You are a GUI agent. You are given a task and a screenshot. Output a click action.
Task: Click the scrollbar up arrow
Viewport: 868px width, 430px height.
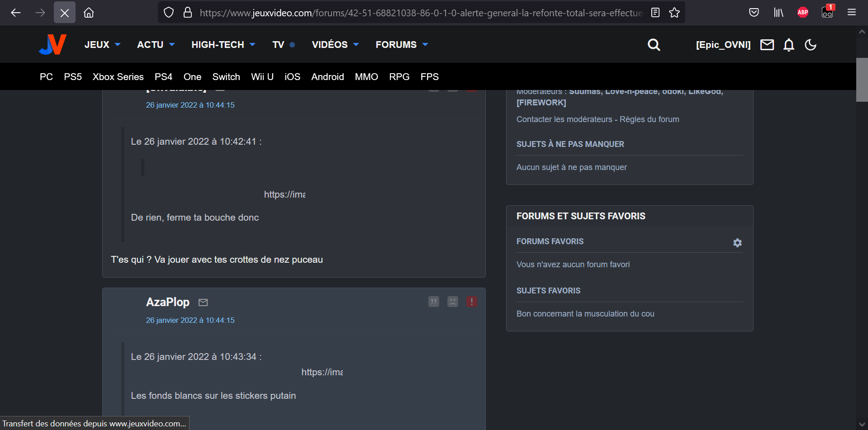pos(862,32)
